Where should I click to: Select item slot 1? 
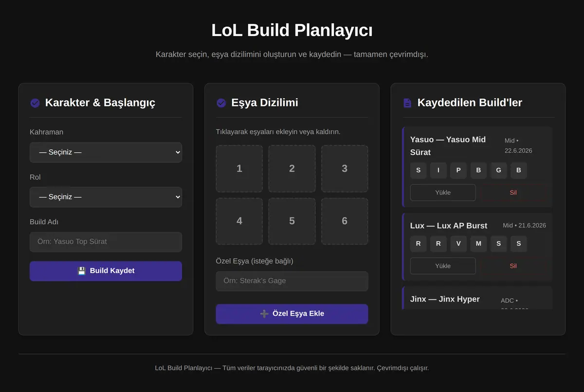pos(239,169)
